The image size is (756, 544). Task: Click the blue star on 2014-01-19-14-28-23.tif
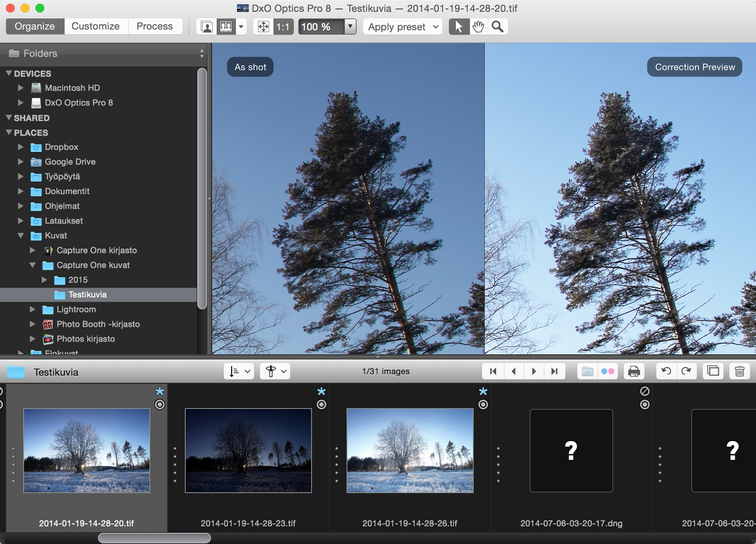point(322,391)
